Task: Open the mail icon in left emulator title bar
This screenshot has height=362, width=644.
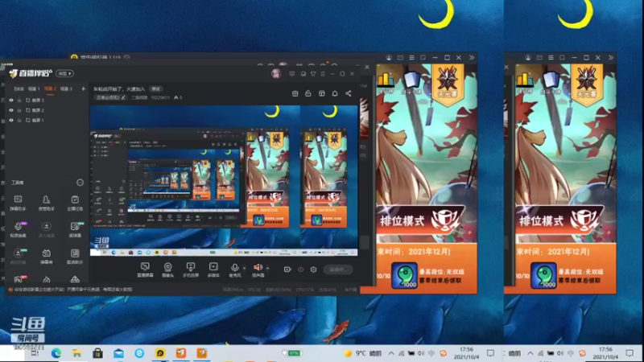Action: (x=400, y=57)
